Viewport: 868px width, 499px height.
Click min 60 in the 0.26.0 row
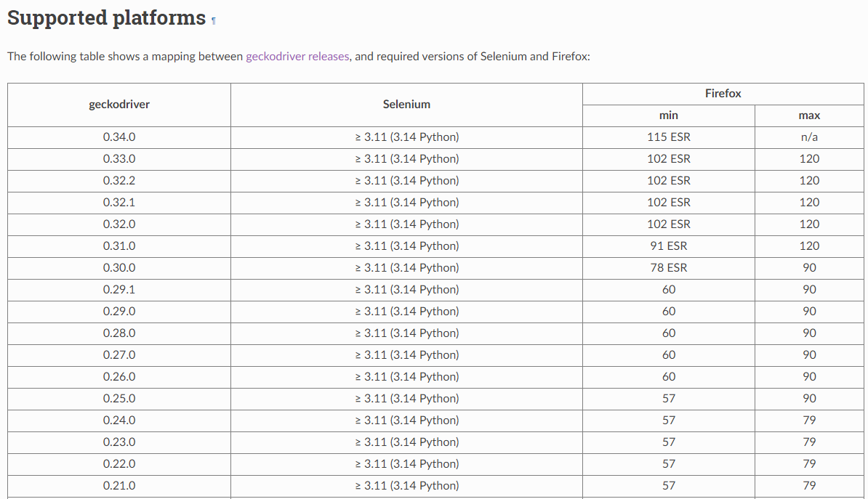(669, 377)
